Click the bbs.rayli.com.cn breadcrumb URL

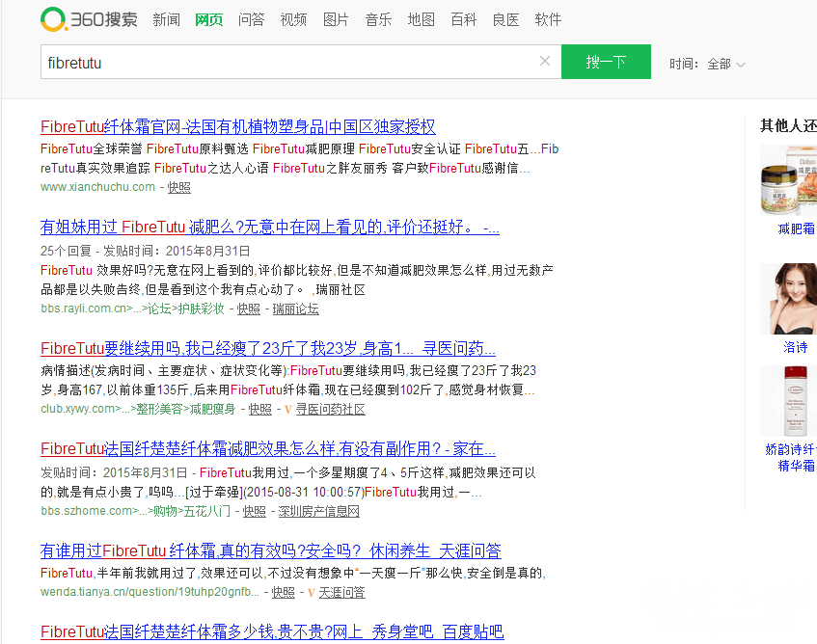pyautogui.click(x=132, y=309)
